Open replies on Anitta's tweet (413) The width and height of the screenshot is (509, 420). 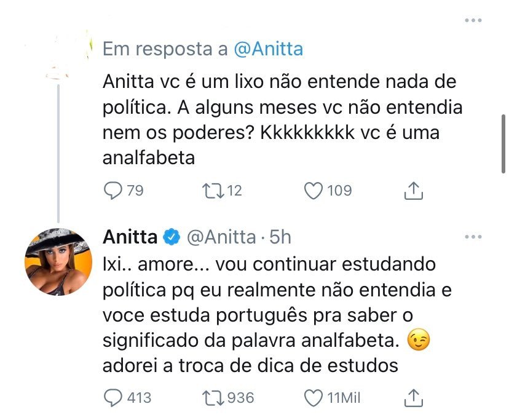(113, 398)
